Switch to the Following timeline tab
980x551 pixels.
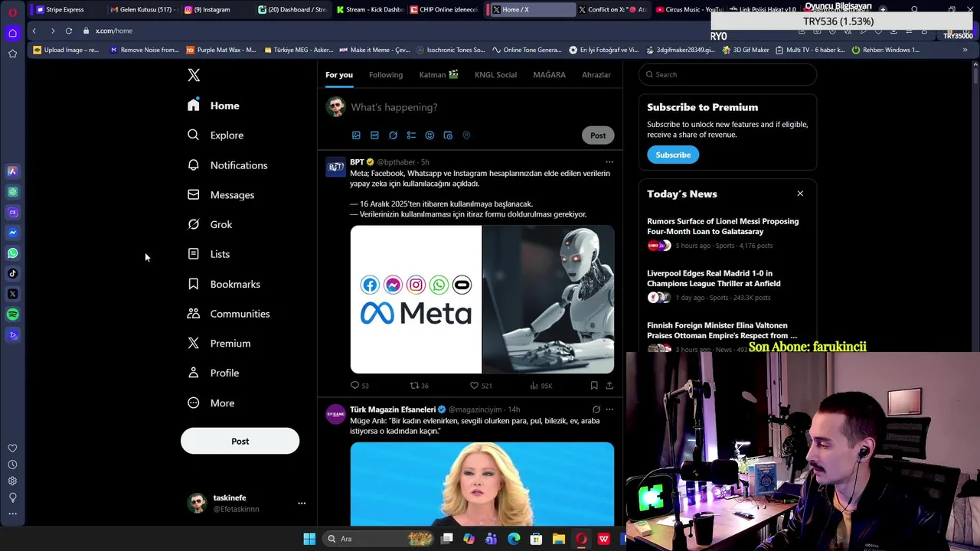(386, 75)
